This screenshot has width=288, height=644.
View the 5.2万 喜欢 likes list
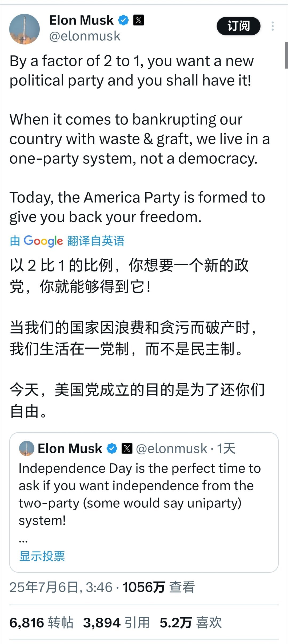click(191, 623)
